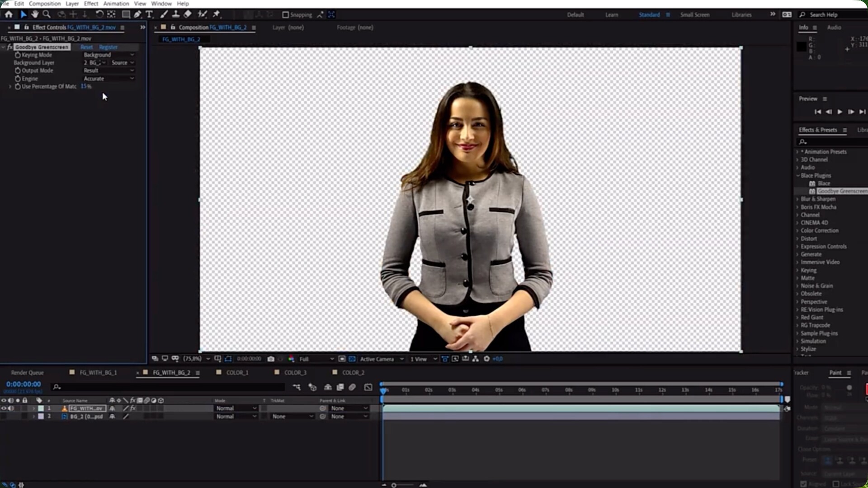Select the Rotation tool

tap(99, 14)
